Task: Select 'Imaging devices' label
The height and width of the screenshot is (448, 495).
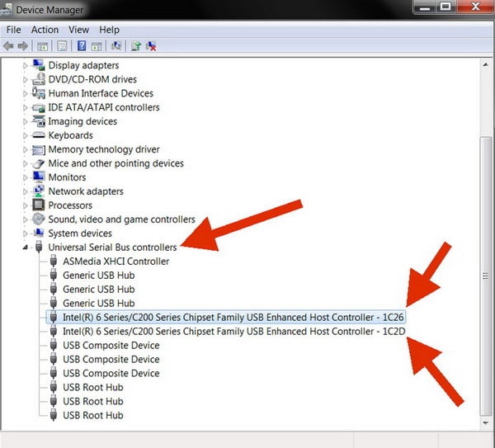Action: [82, 121]
